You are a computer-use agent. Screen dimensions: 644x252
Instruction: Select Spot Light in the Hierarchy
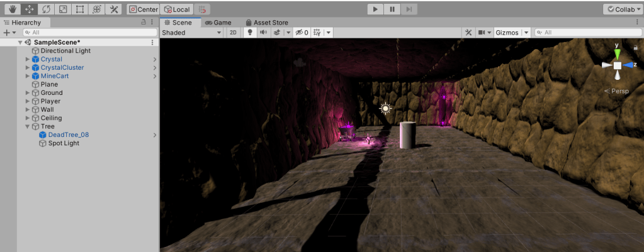[64, 143]
